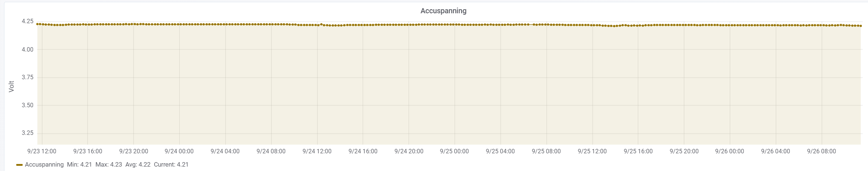The image size is (868, 171).
Task: Click the Avg: 4.22 legend value
Action: [x=138, y=164]
